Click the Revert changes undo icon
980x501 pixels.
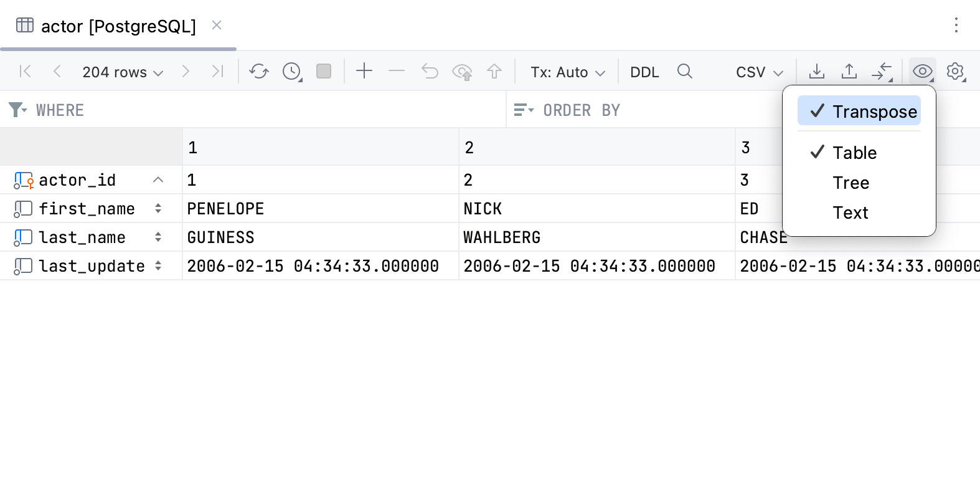click(430, 72)
